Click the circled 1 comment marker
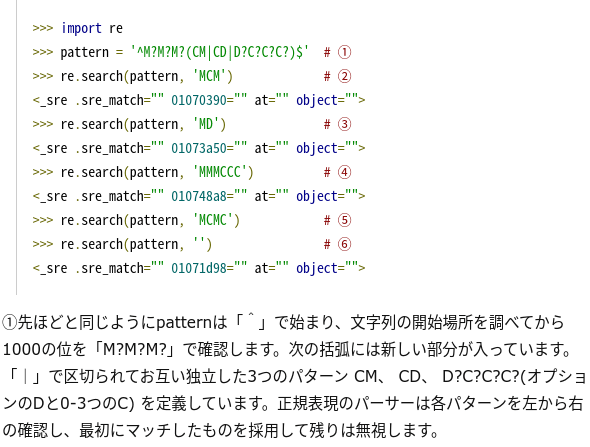 click(344, 52)
